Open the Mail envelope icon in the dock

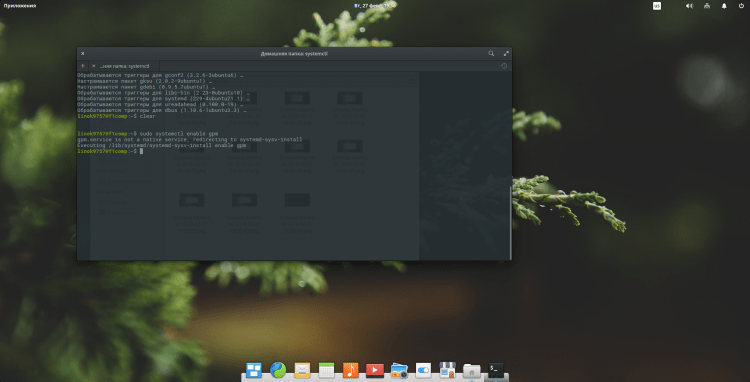click(302, 370)
